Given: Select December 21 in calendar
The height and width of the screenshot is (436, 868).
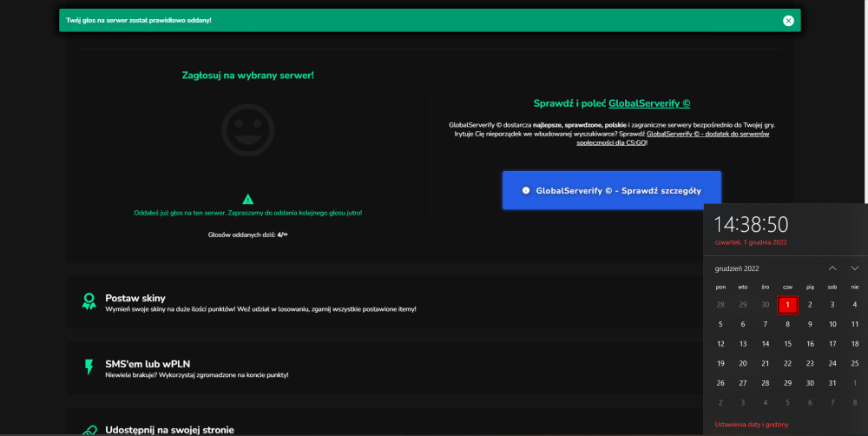Looking at the screenshot, I should (765, 363).
